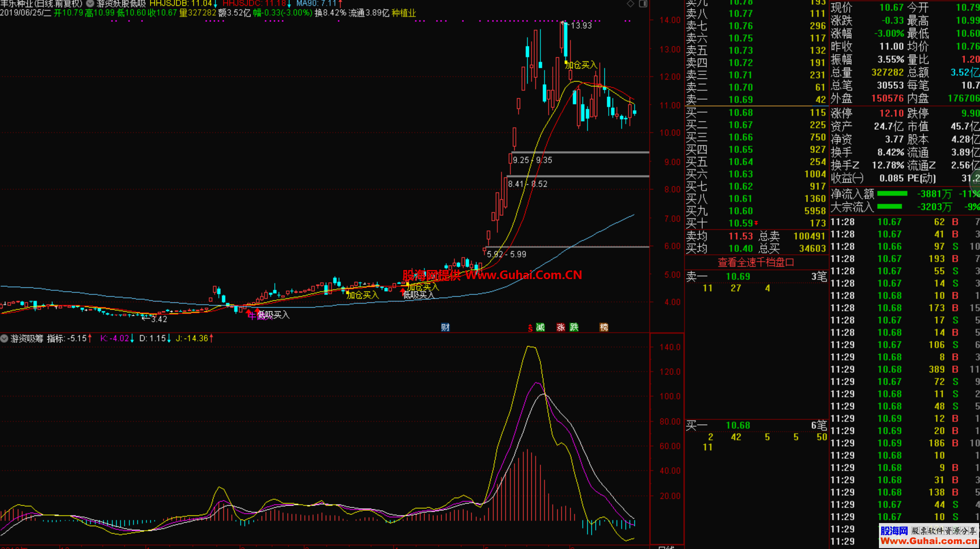
Task: Click the blue 财 finance event marker
Action: click(445, 327)
